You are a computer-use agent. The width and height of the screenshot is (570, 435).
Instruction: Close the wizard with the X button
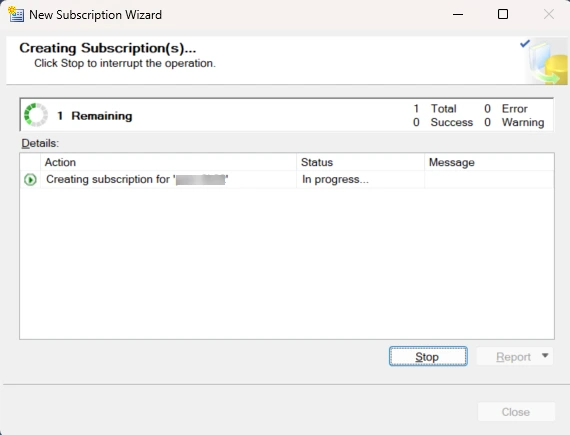coord(549,15)
